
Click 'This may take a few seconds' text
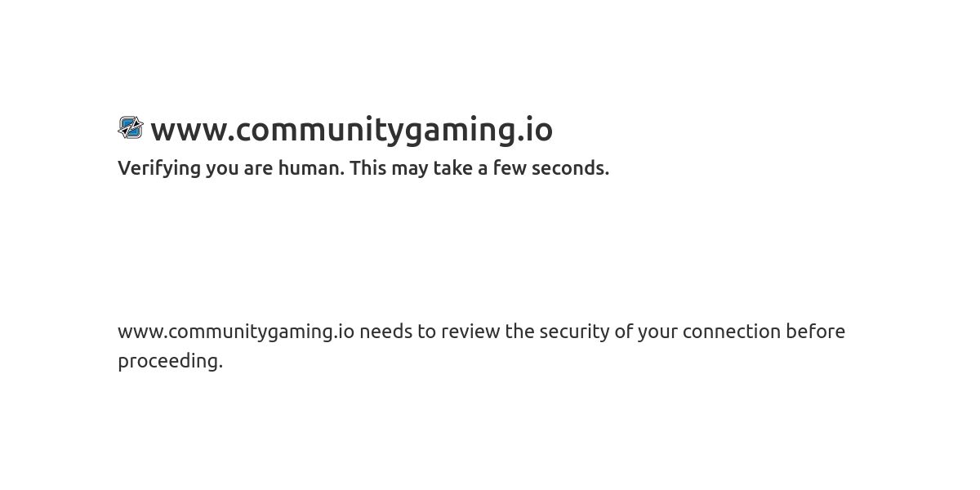click(x=479, y=168)
